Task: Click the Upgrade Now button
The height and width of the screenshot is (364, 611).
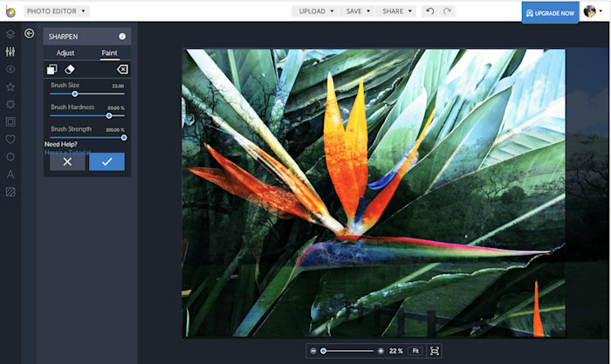Action: (x=550, y=13)
